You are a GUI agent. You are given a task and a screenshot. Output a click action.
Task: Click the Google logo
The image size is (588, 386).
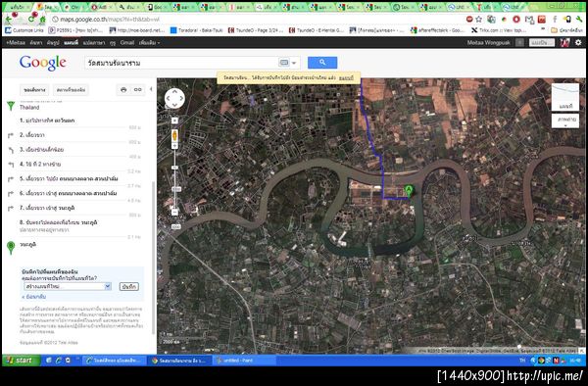[43, 63]
